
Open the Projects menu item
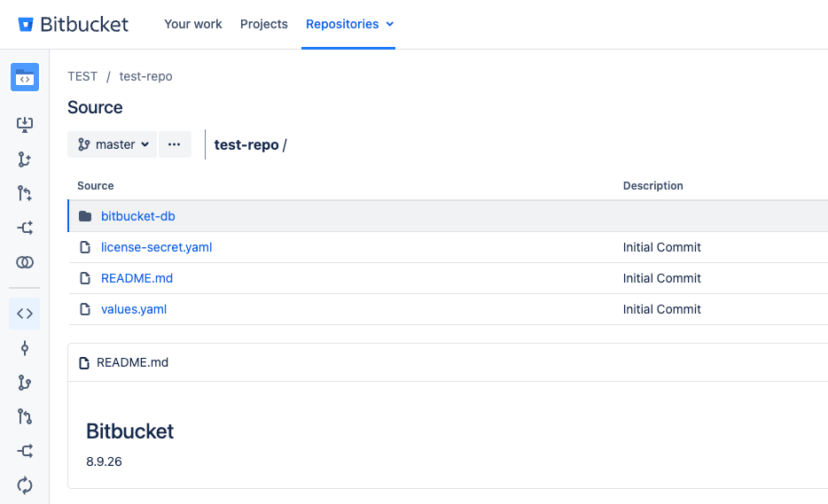[264, 24]
